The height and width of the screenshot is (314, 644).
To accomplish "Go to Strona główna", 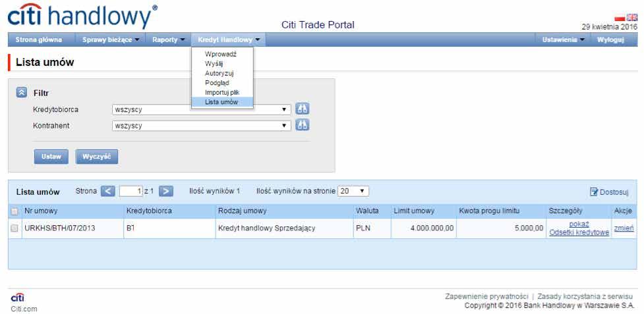I will pyautogui.click(x=39, y=39).
